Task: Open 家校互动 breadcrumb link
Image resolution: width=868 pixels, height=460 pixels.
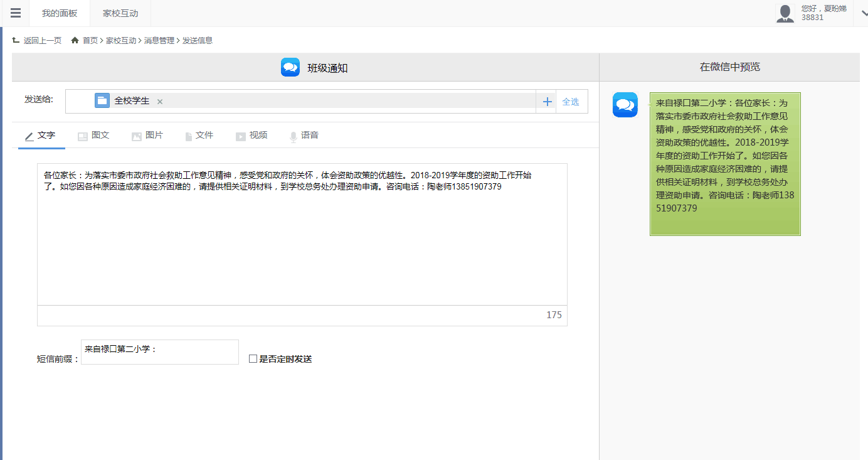Action: (x=121, y=40)
